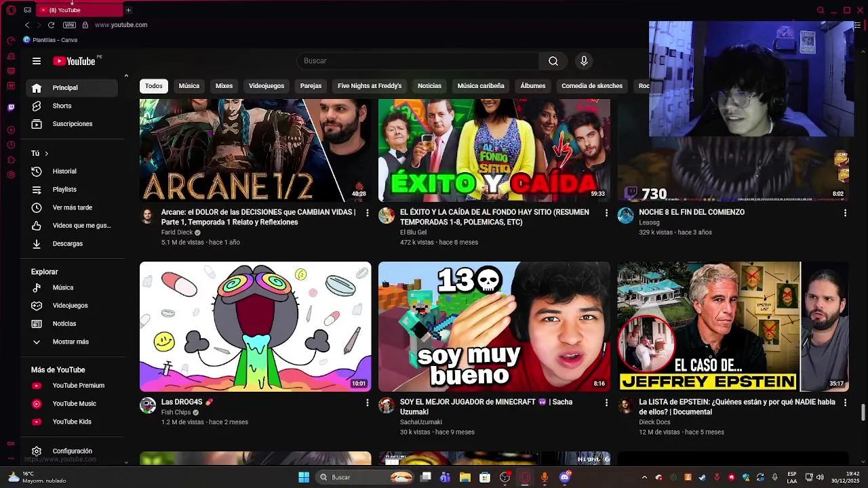This screenshot has width=868, height=488.
Task: Open options for Minecraft Sacha Uzumaki video
Action: point(606,403)
